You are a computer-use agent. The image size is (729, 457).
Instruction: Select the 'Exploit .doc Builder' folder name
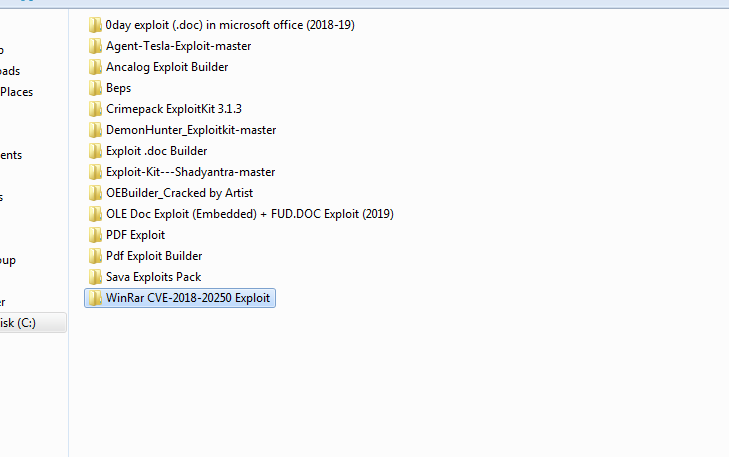pos(157,151)
